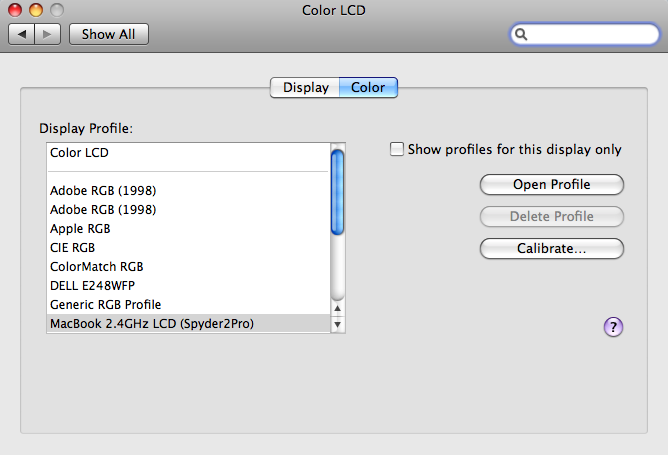Click the magnifying glass search icon
The image size is (668, 455).
521,34
